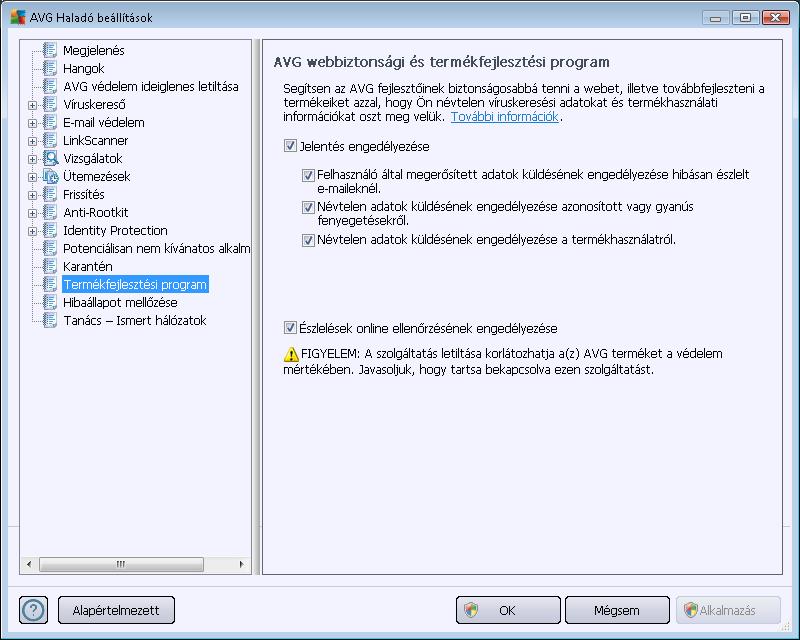Select Karantén in the settings tree
The height and width of the screenshot is (640, 800).
pos(88,266)
